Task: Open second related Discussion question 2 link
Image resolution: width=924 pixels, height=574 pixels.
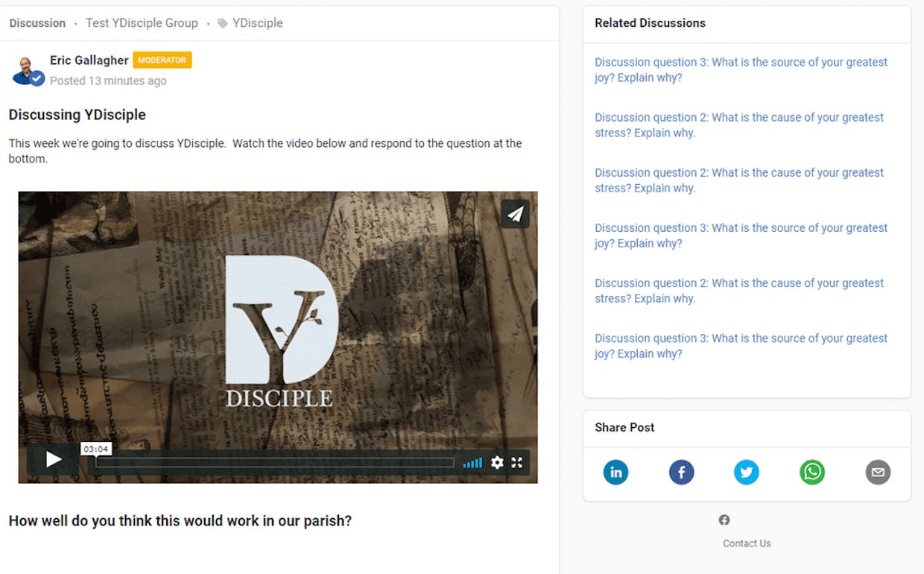Action: pos(739,180)
